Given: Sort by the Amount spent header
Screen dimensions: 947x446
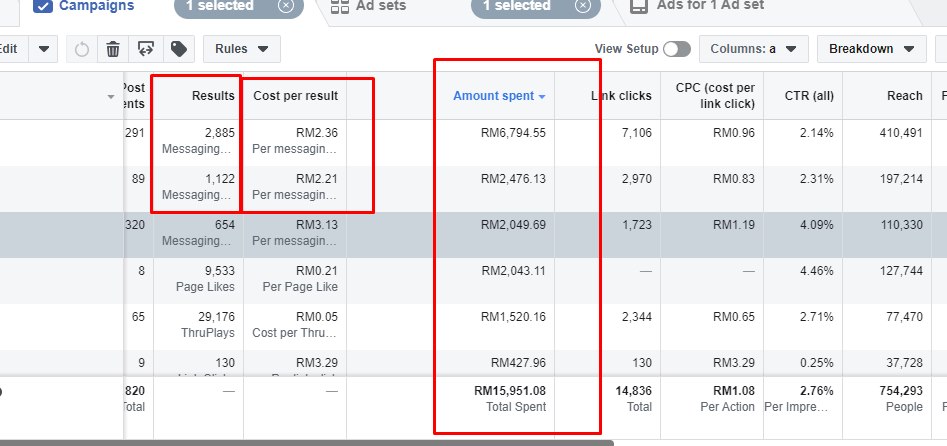Looking at the screenshot, I should tap(493, 95).
